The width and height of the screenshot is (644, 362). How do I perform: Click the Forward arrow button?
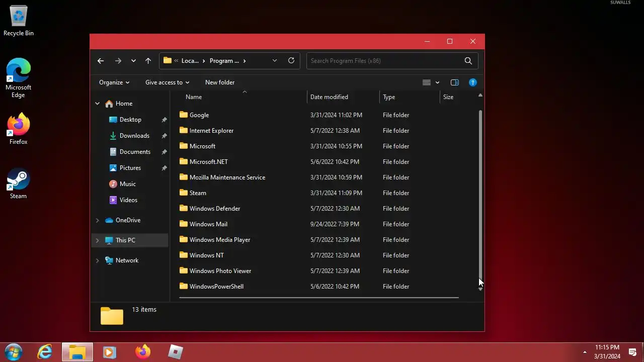coord(118,61)
